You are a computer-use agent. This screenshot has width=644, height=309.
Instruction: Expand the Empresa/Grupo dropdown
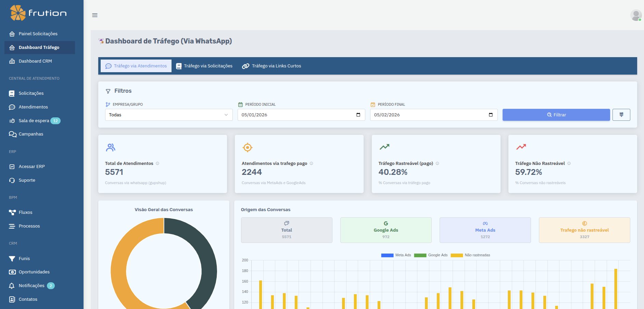tap(169, 115)
